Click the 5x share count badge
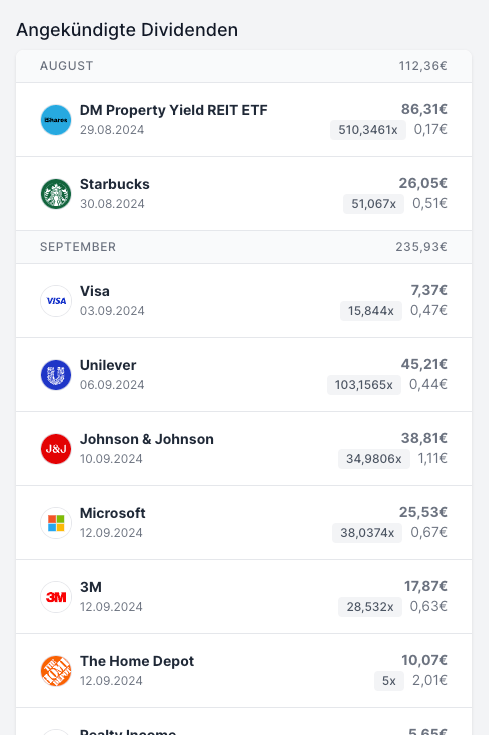The height and width of the screenshot is (735, 489). click(389, 681)
